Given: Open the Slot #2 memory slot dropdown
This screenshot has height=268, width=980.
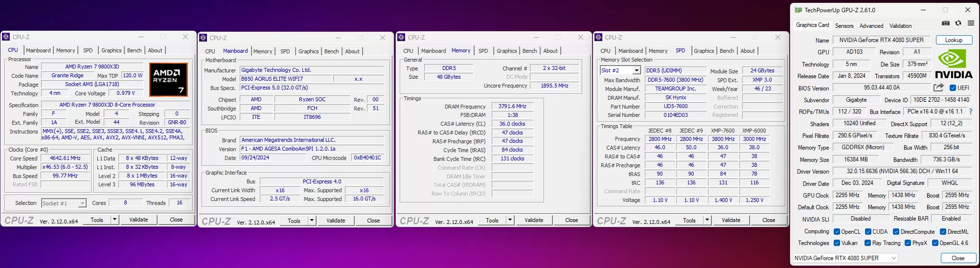Looking at the screenshot, I should (637, 70).
